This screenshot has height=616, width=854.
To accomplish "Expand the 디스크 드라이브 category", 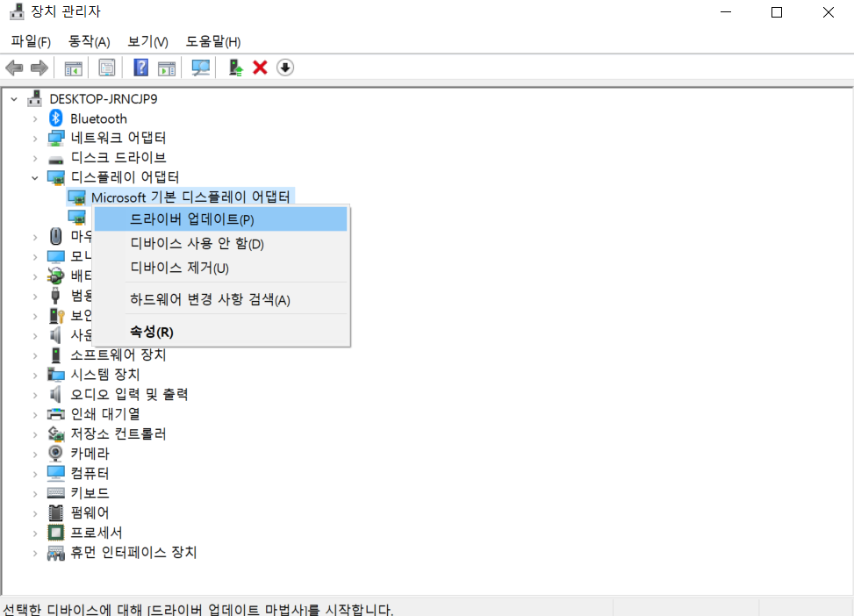I will pyautogui.click(x=35, y=158).
